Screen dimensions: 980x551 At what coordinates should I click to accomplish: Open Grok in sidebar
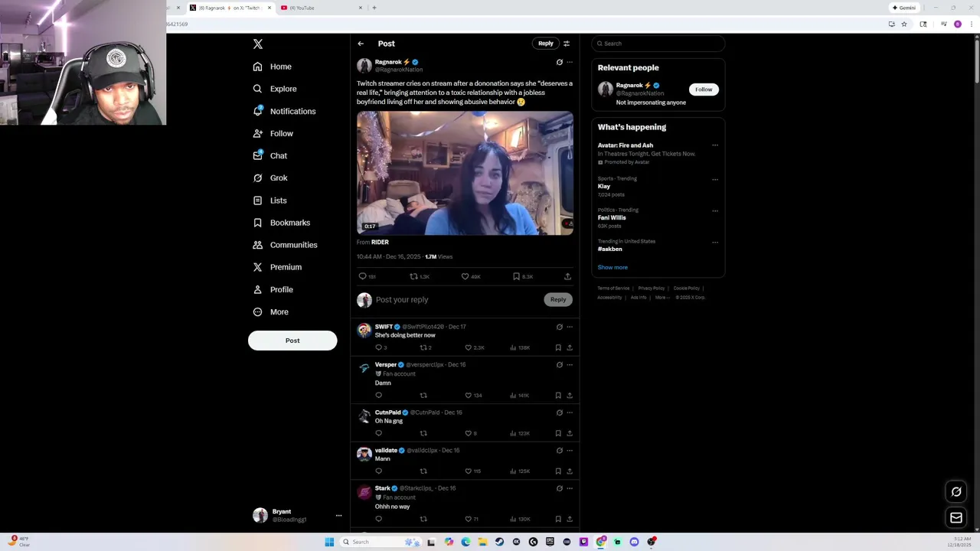270,178
